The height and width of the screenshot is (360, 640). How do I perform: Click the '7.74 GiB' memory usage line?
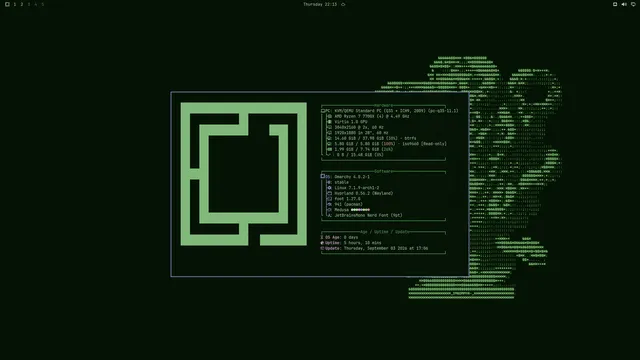click(364, 149)
